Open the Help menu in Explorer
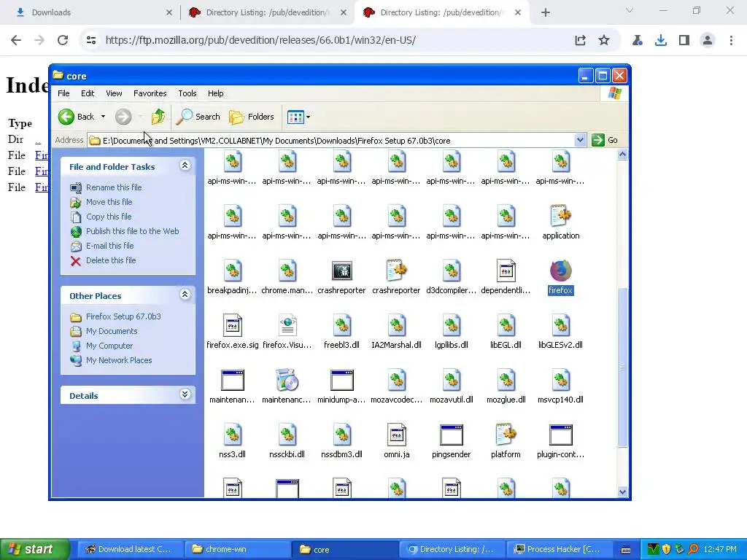This screenshot has width=747, height=560. 215,93
